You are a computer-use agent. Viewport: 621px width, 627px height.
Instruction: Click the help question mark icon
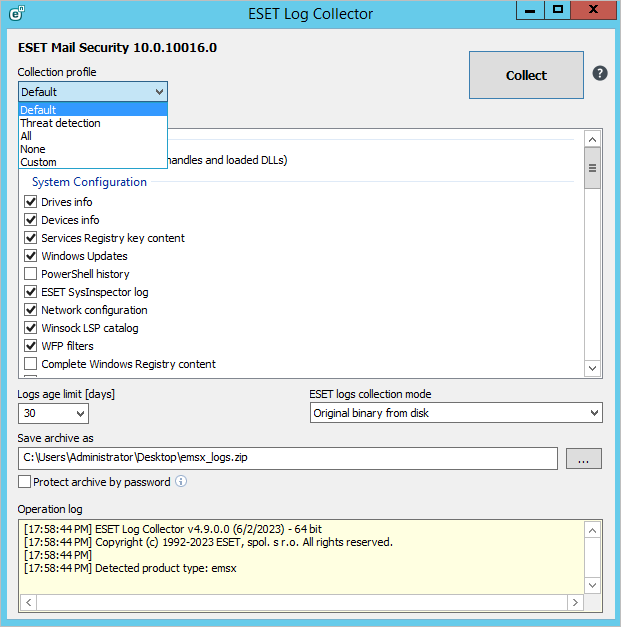[600, 74]
